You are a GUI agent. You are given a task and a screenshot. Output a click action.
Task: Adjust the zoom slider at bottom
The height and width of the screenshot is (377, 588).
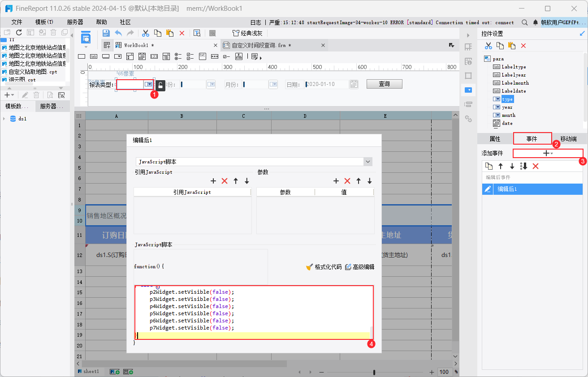[x=374, y=372]
